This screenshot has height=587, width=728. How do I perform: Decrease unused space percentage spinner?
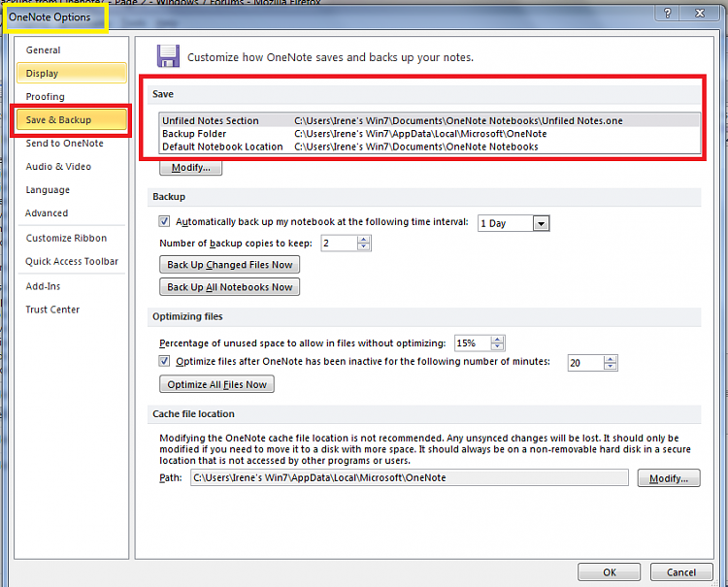497,346
